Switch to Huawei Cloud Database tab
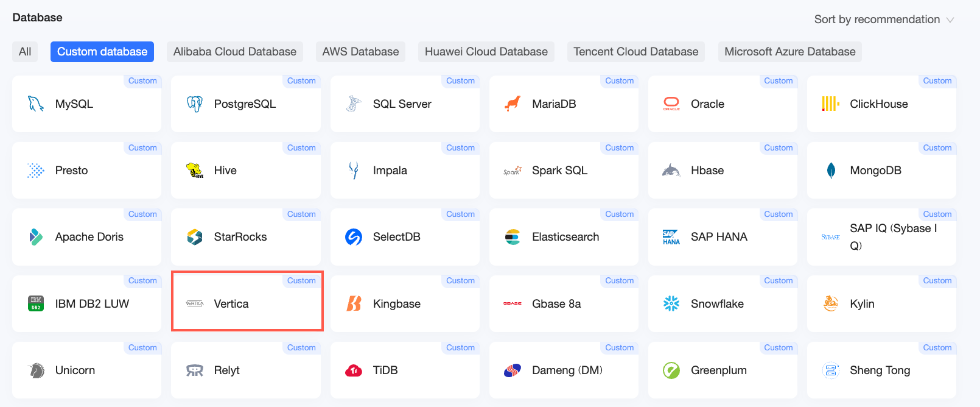 click(486, 52)
